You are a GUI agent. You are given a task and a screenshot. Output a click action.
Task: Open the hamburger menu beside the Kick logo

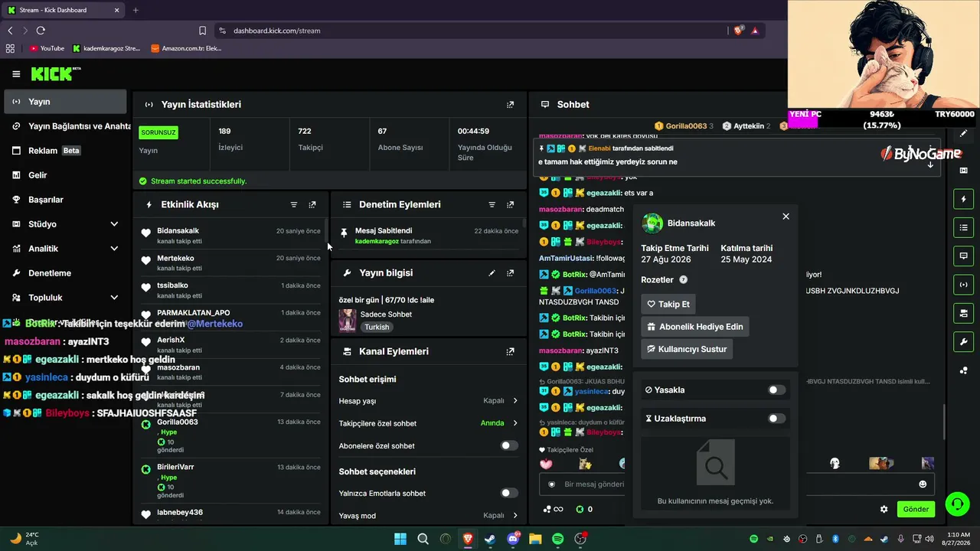pos(16,74)
